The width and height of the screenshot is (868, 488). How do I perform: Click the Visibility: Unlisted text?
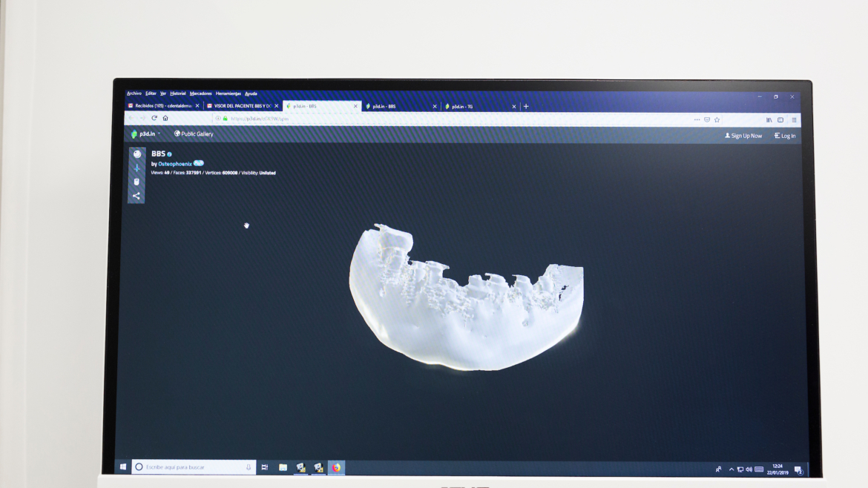(258, 173)
